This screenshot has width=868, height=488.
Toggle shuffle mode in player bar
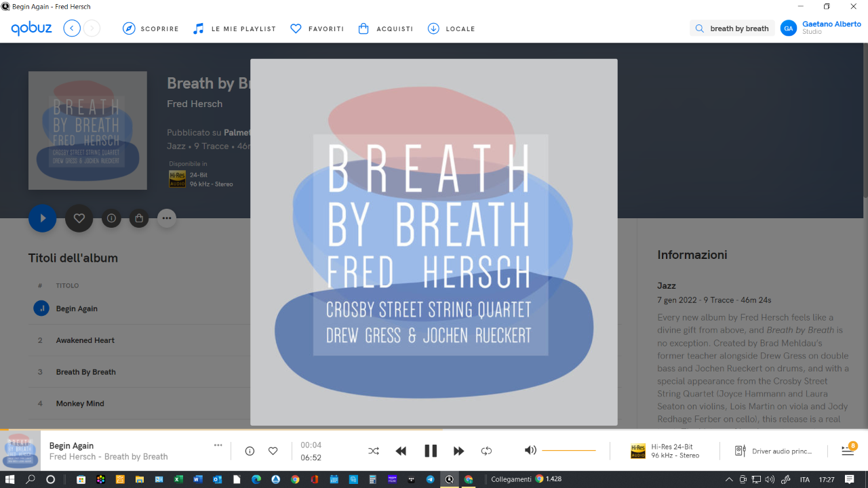[x=374, y=451]
